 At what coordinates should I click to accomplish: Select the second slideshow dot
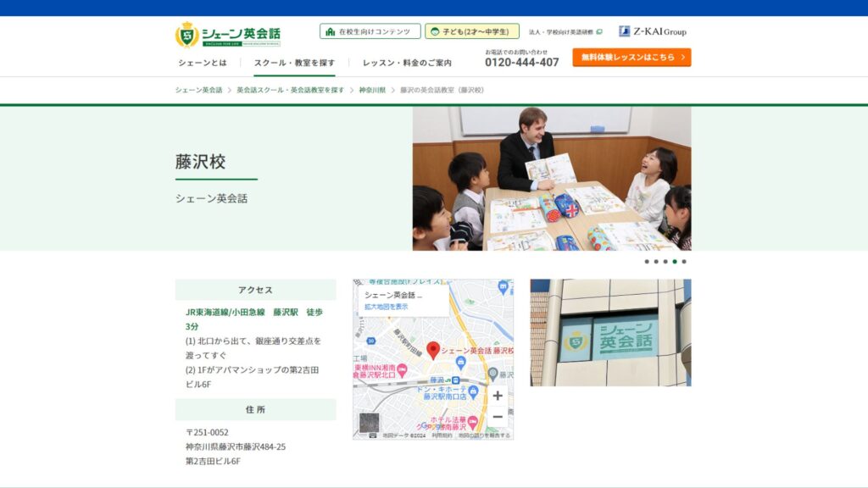(x=656, y=262)
